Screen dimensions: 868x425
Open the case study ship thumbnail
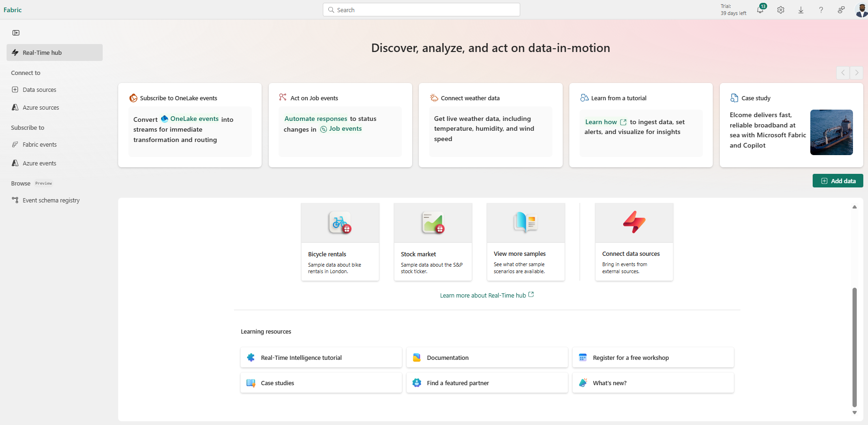pyautogui.click(x=831, y=132)
